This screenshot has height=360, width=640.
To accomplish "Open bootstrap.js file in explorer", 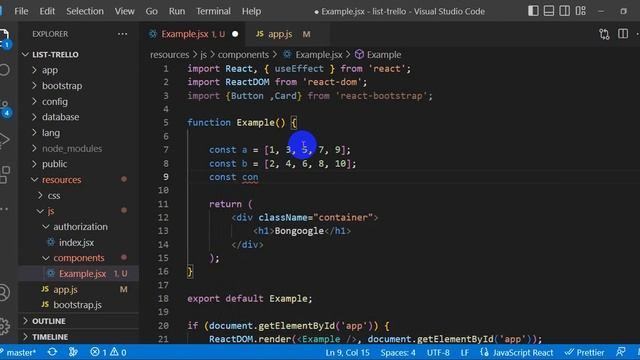I will point(77,305).
